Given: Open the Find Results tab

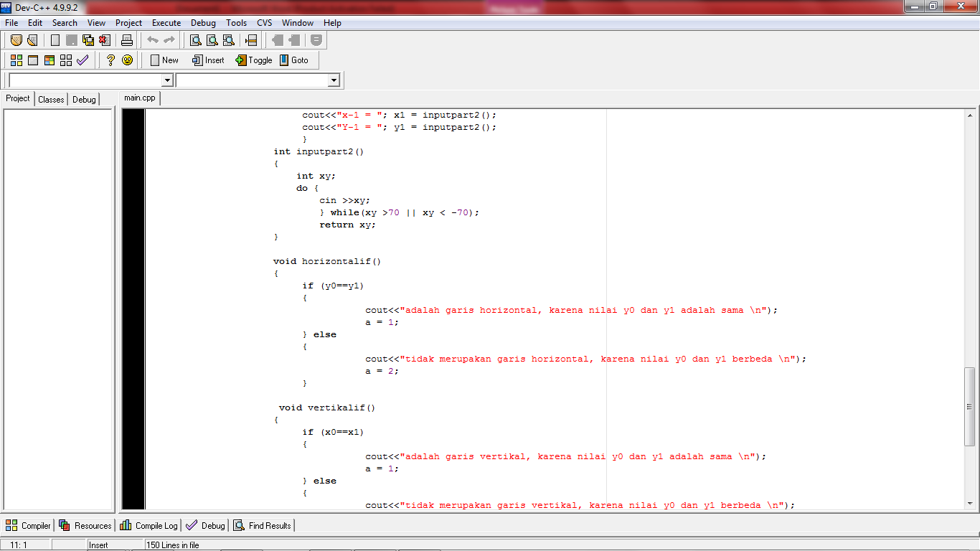Looking at the screenshot, I should point(262,526).
